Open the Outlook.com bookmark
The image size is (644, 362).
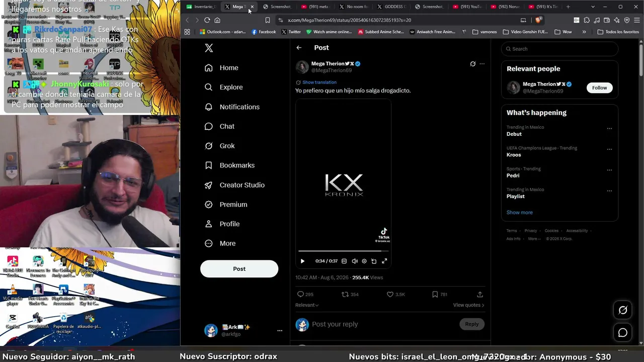(223, 32)
